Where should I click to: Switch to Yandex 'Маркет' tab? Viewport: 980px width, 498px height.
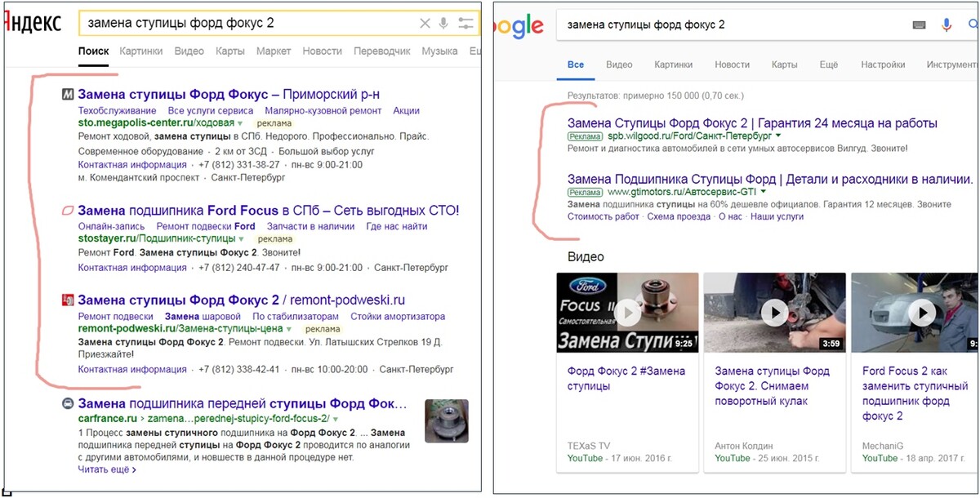coord(274,51)
